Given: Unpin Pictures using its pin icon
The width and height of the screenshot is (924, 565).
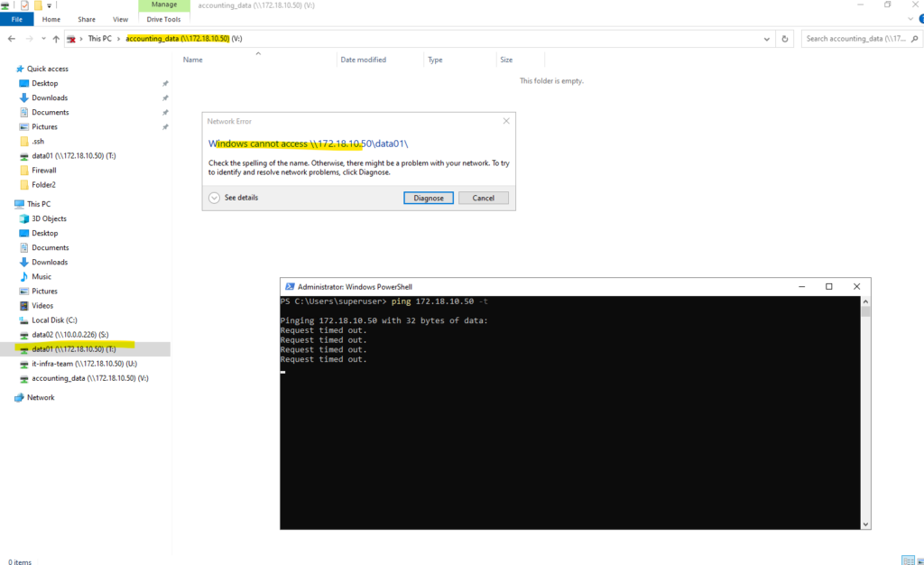Looking at the screenshot, I should [x=165, y=126].
